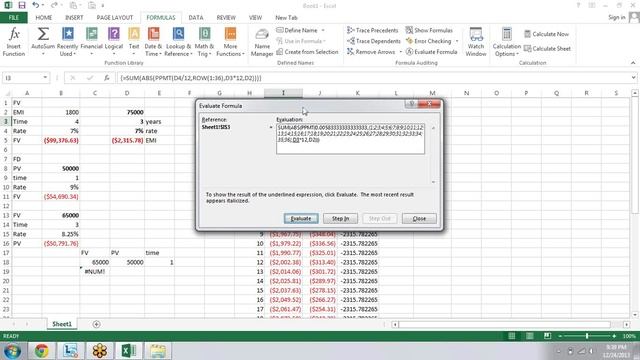640x360 pixels.
Task: Click the Evaluate button in dialog
Action: tap(301, 218)
